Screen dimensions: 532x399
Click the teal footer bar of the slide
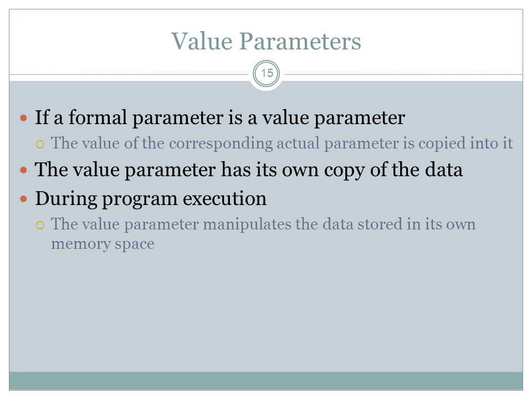[266, 381]
